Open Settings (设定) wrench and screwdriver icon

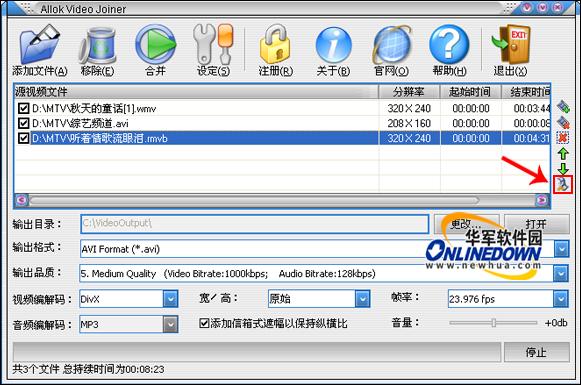tap(213, 44)
